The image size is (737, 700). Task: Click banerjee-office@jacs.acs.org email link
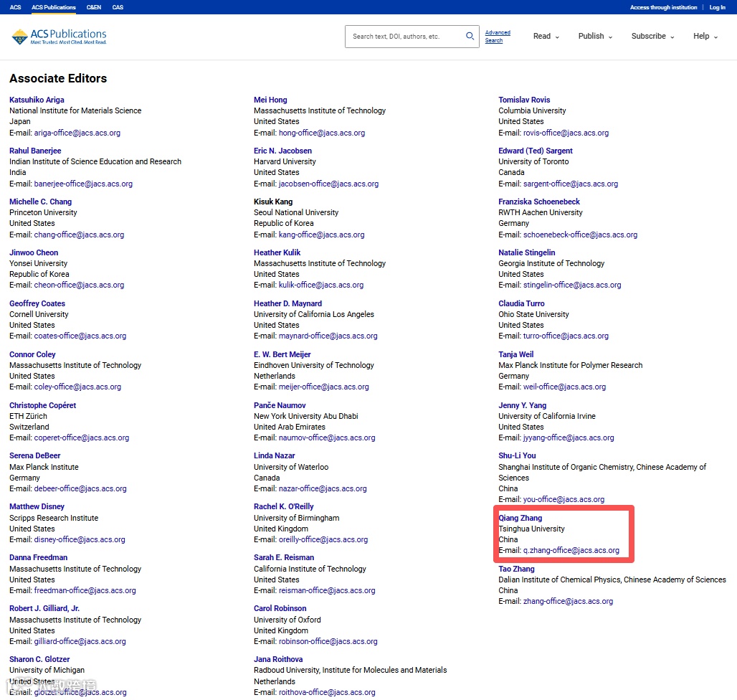point(83,184)
